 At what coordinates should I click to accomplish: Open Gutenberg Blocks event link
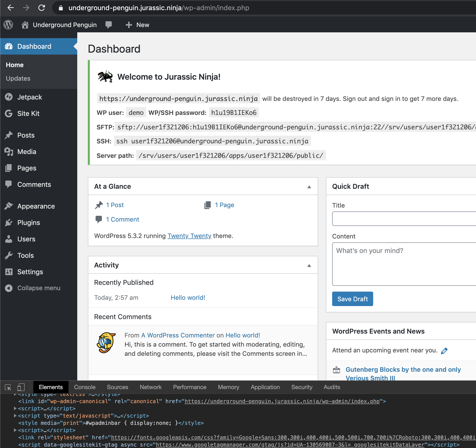[403, 374]
